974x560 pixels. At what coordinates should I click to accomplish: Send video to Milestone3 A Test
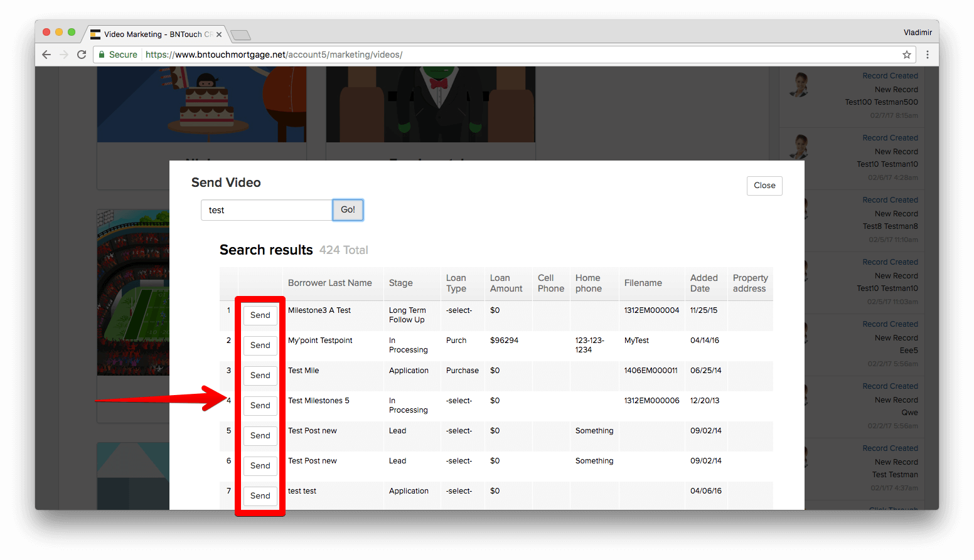260,315
